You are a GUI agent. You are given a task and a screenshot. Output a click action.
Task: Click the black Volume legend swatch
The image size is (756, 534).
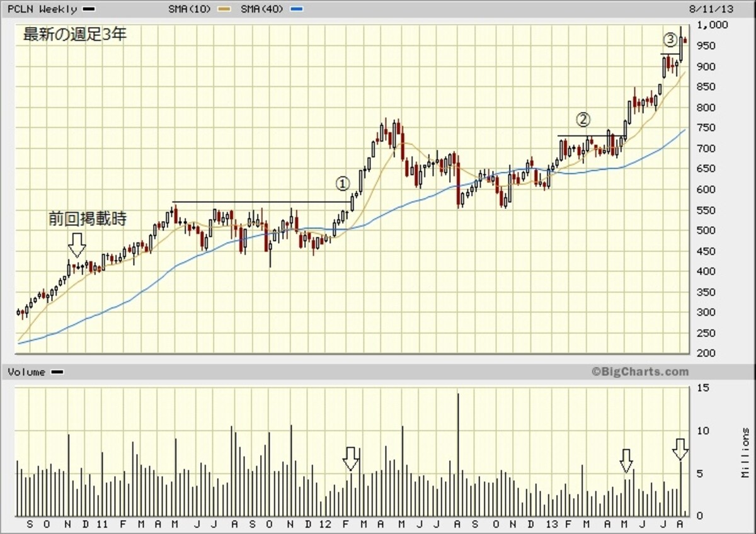point(57,372)
